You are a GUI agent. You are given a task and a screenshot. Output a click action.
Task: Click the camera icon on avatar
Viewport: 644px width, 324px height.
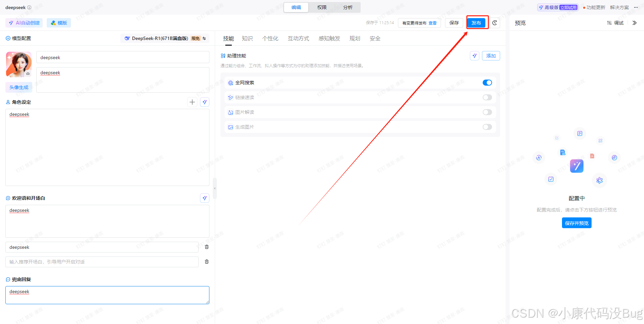point(28,74)
